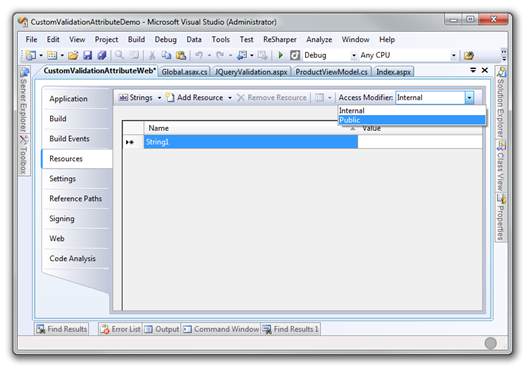The image size is (528, 370).
Task: Select Internal in Access Modifier list
Action: 411,110
